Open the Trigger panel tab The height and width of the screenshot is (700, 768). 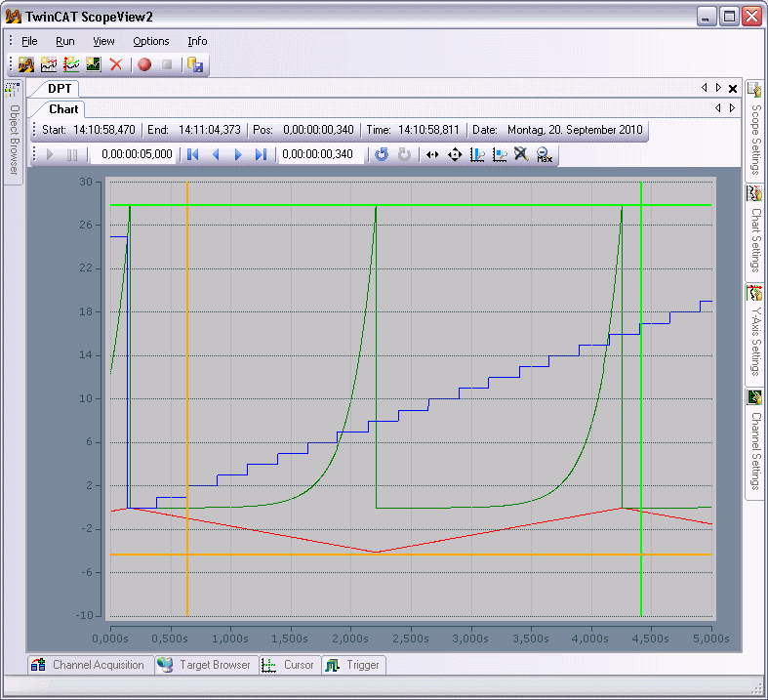pyautogui.click(x=353, y=665)
